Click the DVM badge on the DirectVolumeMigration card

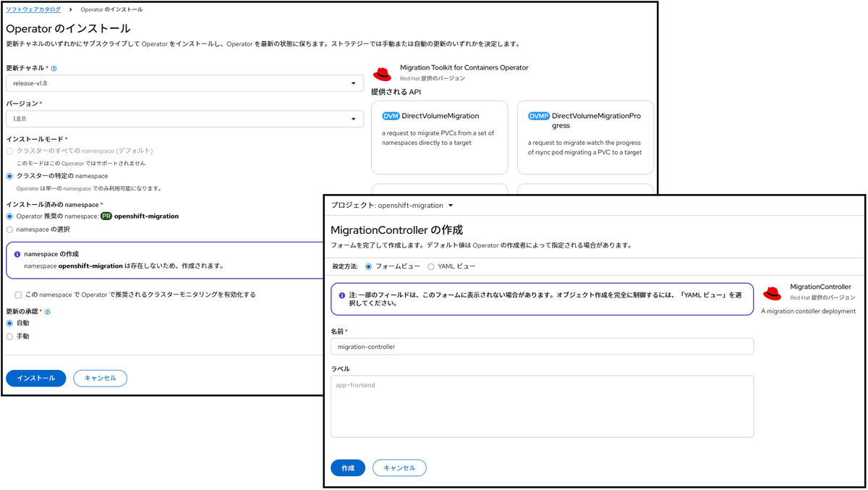(391, 116)
